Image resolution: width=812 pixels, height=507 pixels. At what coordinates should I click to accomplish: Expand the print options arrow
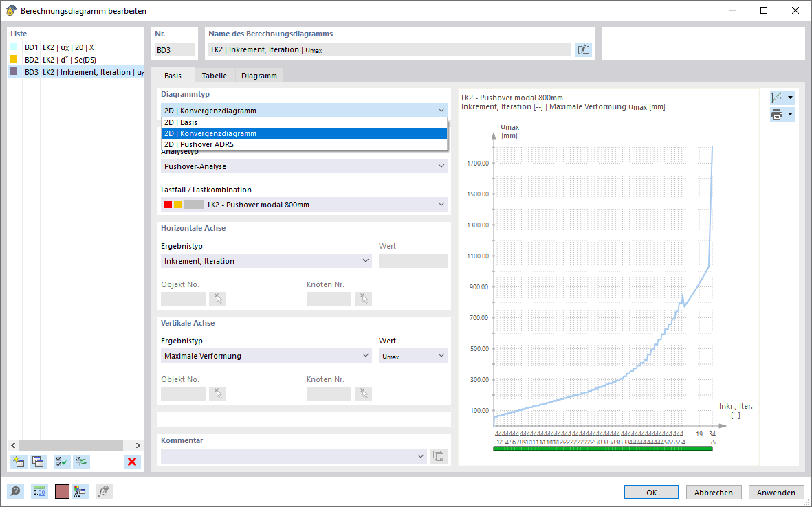[x=790, y=114]
